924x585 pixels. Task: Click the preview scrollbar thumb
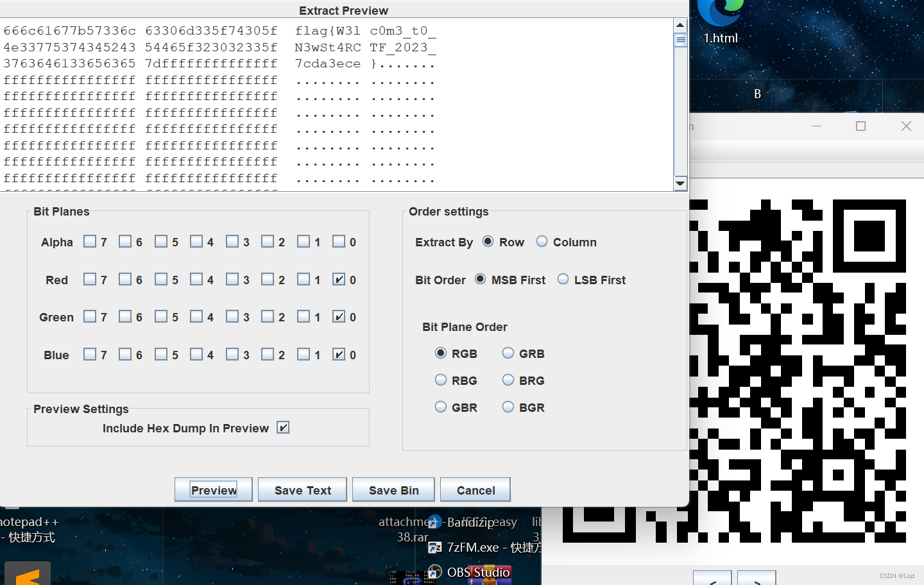pyautogui.click(x=680, y=40)
